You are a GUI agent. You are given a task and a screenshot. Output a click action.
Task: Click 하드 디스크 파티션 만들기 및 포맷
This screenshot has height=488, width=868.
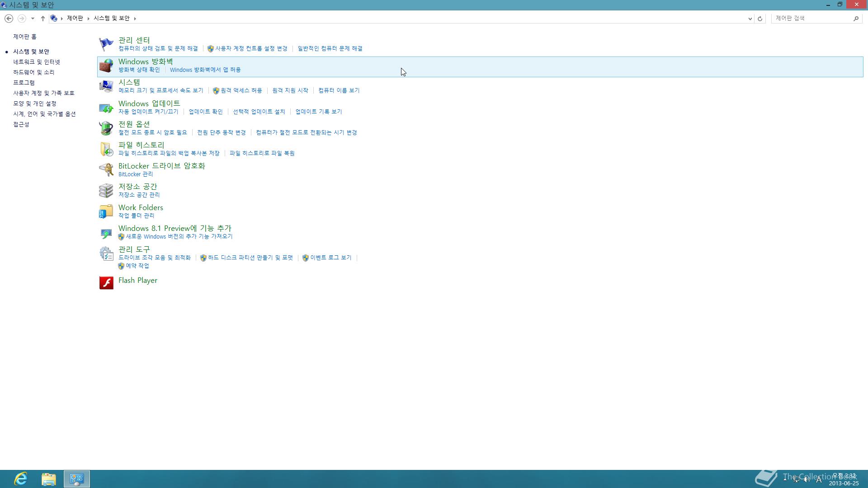tap(250, 258)
